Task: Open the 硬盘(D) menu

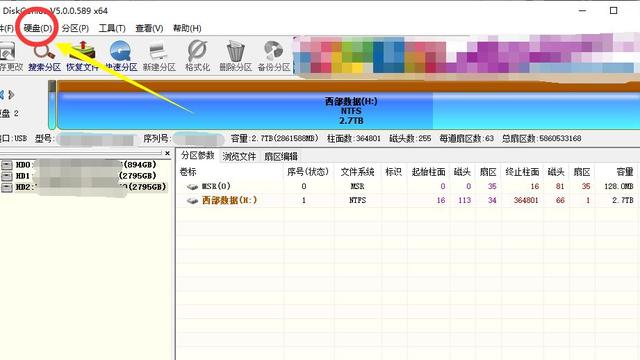Action: tap(38, 28)
